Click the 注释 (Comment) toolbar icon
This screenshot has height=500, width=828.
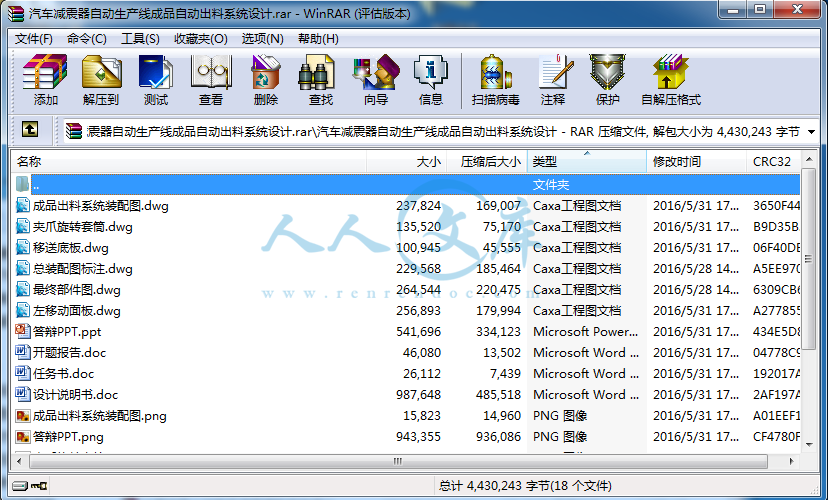pos(554,71)
